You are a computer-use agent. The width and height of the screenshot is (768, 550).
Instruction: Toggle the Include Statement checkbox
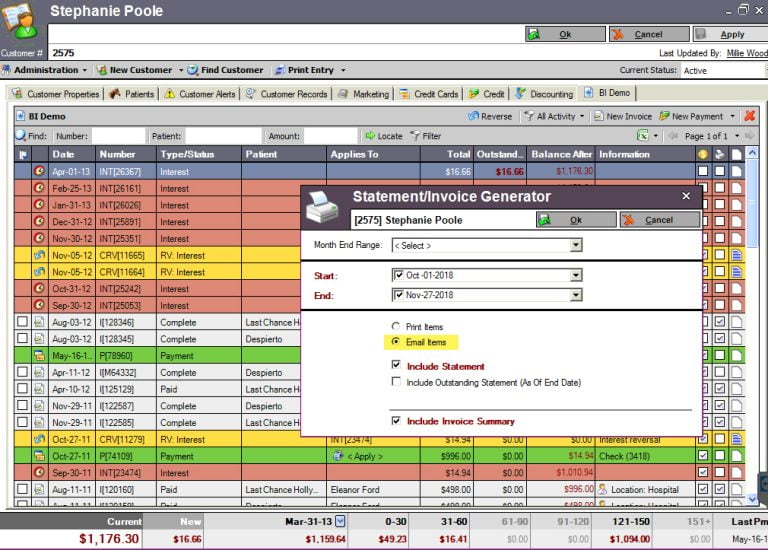coord(397,366)
